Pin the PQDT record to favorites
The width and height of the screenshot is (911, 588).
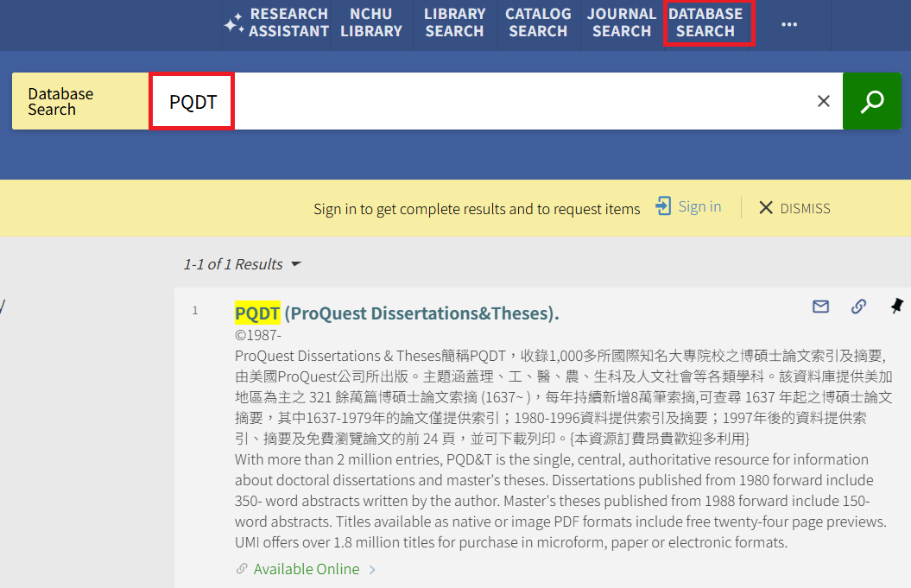(x=897, y=306)
